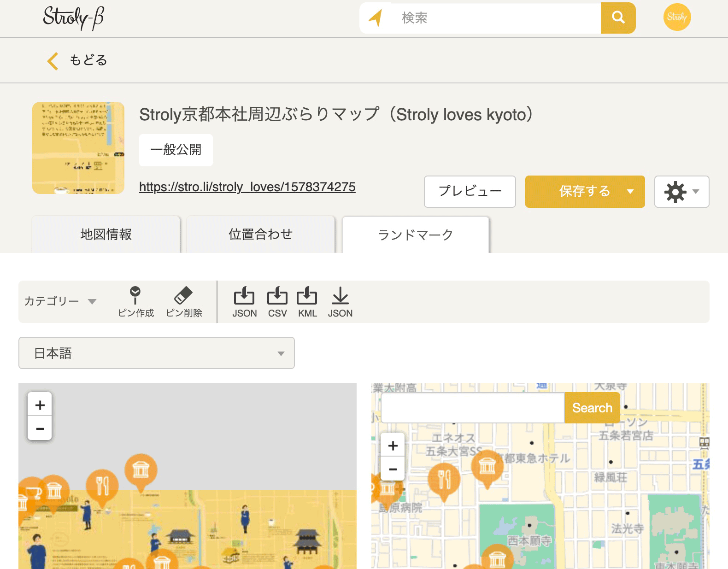Switch to the 位置合わせ tab
The image size is (728, 569).
(x=260, y=235)
